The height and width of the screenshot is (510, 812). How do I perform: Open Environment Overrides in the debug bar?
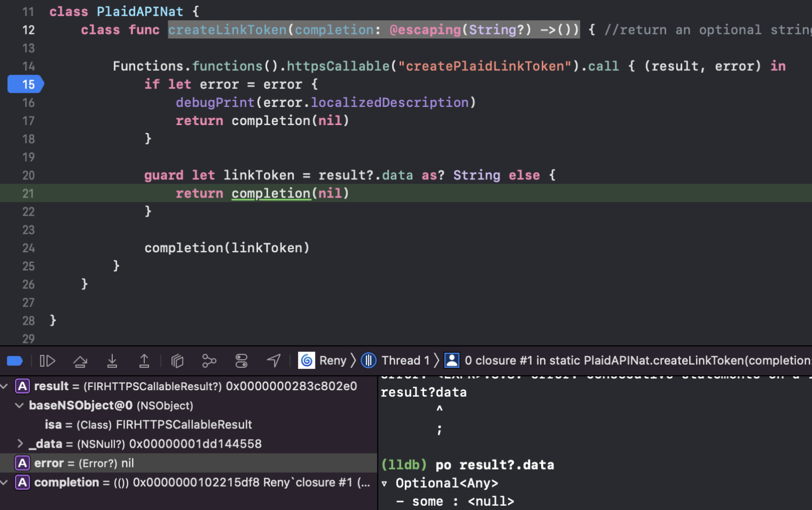tap(241, 361)
